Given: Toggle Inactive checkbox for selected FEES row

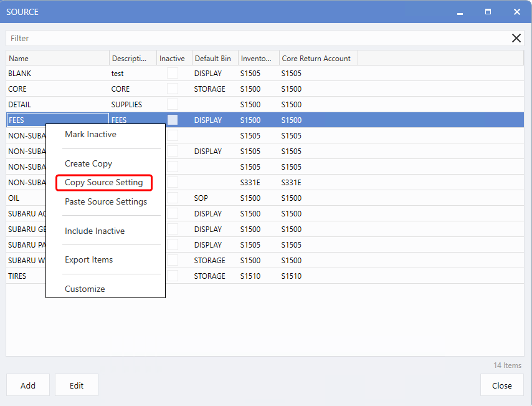Looking at the screenshot, I should pyautogui.click(x=173, y=120).
